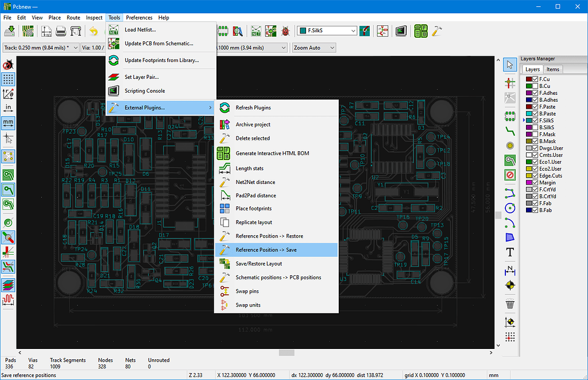Image resolution: width=588 pixels, height=380 pixels.
Task: Select the Add Text tool
Action: click(509, 252)
